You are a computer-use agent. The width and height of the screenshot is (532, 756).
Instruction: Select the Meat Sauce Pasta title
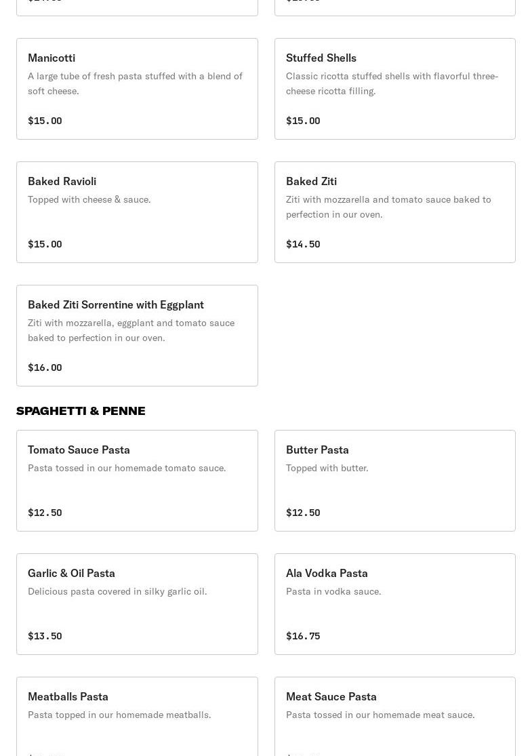[x=331, y=696]
